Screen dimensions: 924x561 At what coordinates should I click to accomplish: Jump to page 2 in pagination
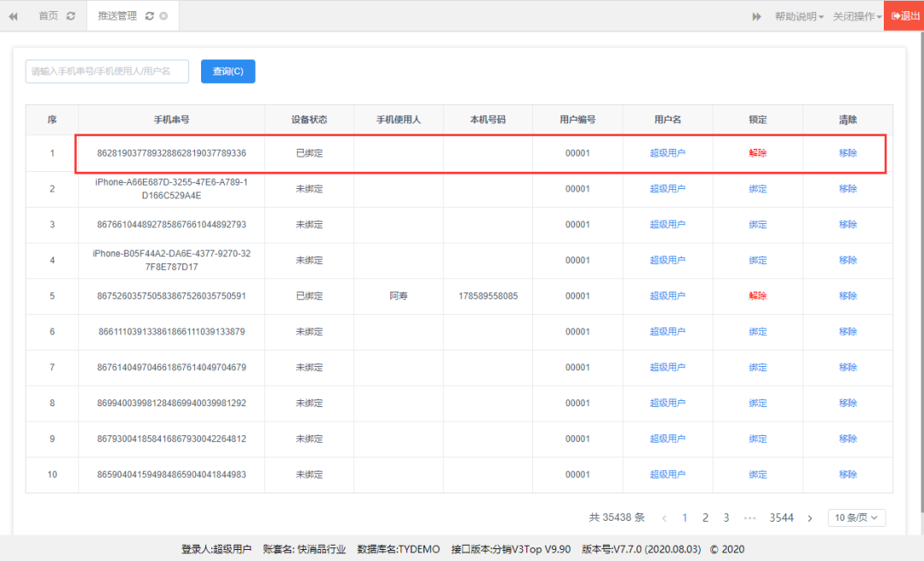click(705, 517)
